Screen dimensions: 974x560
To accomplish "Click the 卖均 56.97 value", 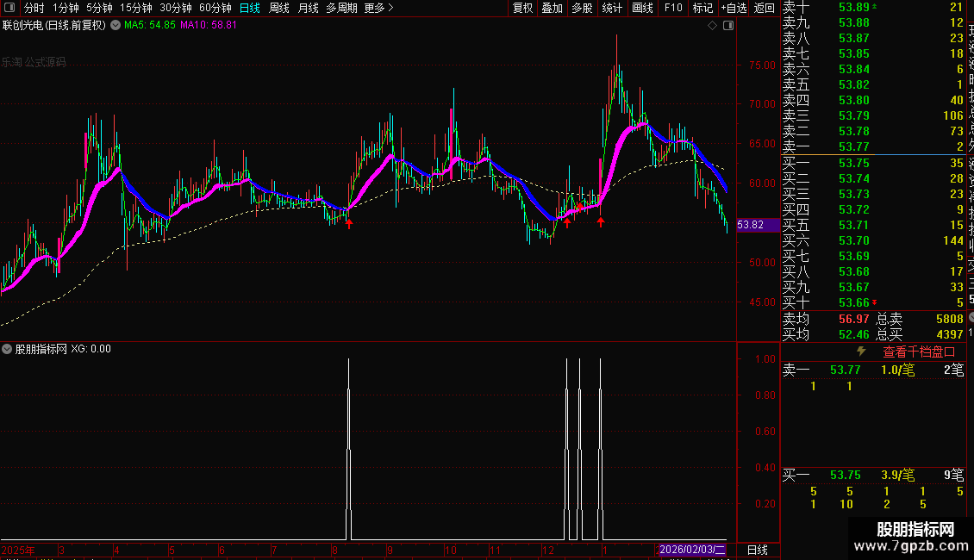I will 854,319.
